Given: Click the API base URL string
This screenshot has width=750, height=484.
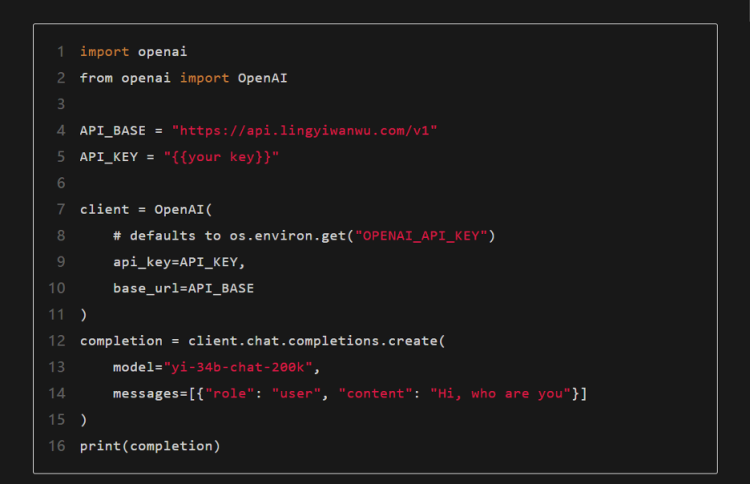Looking at the screenshot, I should click(305, 131).
